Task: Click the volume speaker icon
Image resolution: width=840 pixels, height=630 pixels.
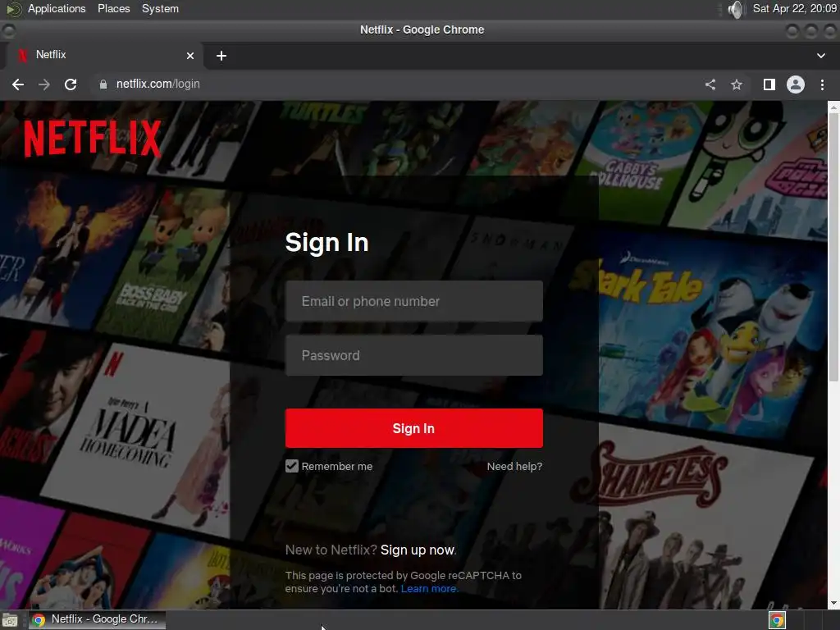Action: coord(736,9)
